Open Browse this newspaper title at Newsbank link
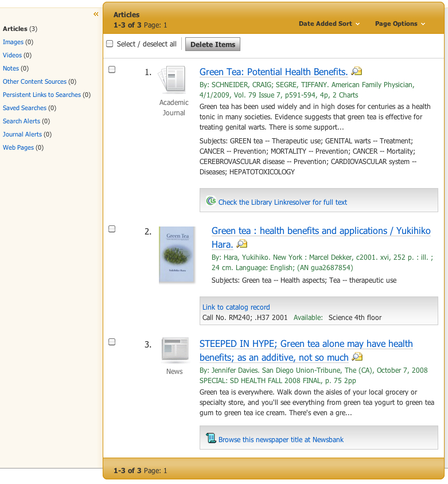448x484 pixels. point(281,440)
